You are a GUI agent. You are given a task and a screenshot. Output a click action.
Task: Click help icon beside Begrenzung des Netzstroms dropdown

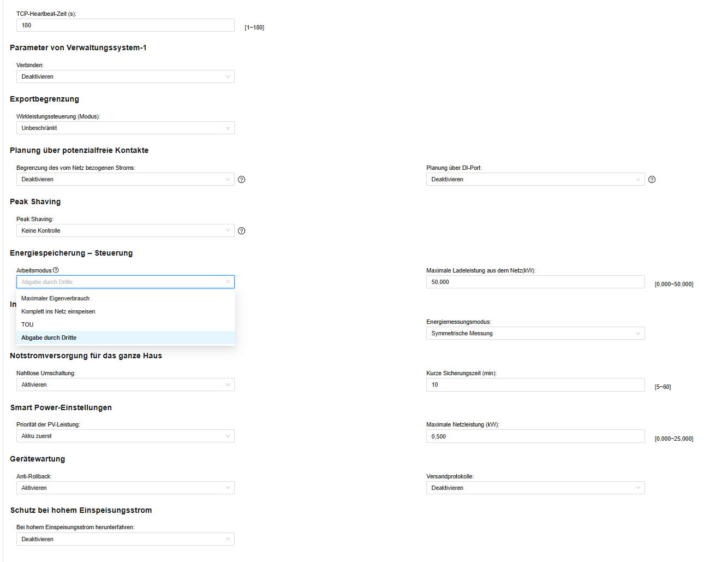click(242, 180)
